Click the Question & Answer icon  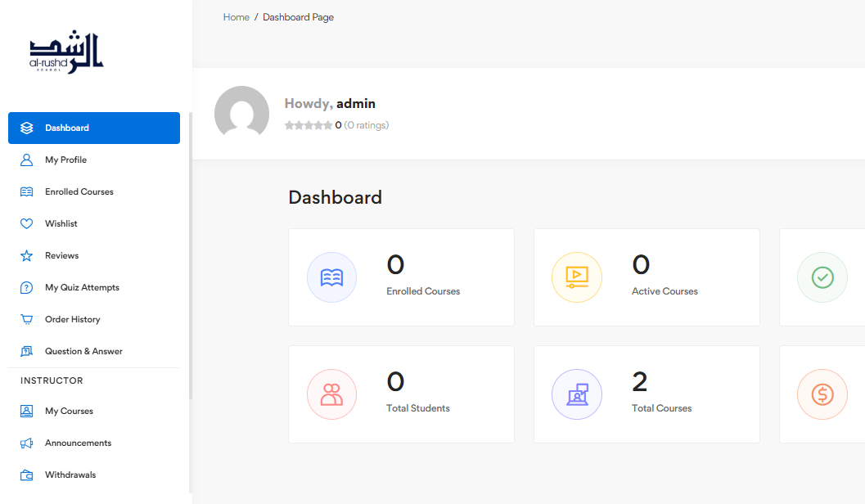[26, 351]
